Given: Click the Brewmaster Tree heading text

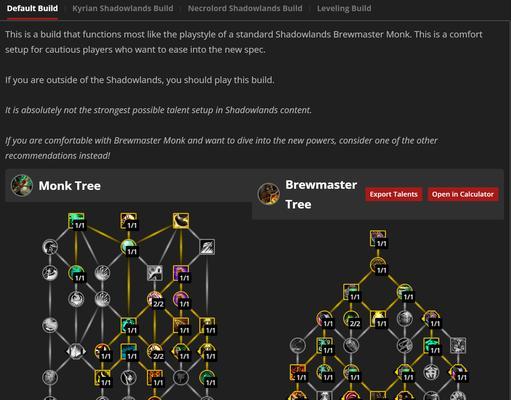Looking at the screenshot, I should point(321,194).
